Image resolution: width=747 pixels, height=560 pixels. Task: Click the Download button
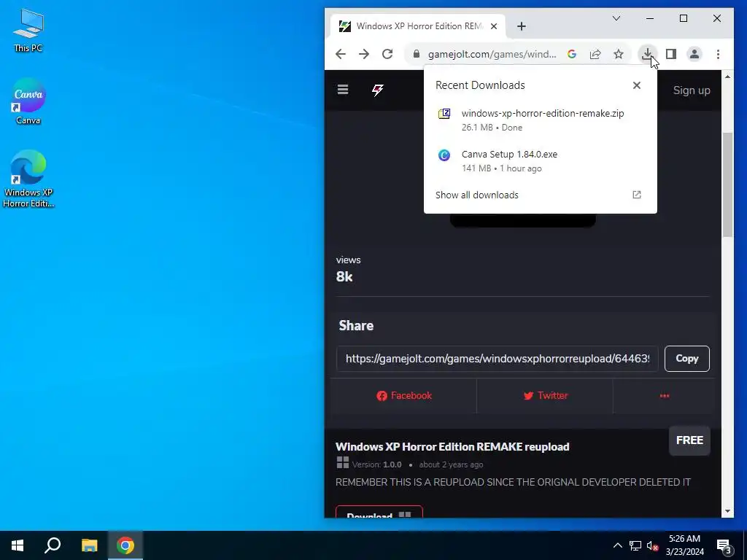[x=379, y=512]
